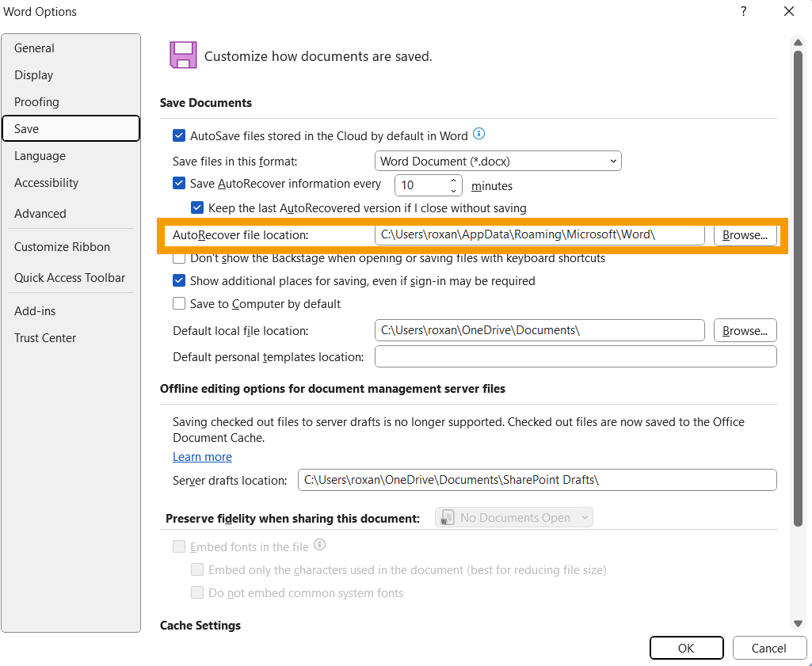Enable Save to Computer by default
The image size is (812, 666).
[x=179, y=304]
